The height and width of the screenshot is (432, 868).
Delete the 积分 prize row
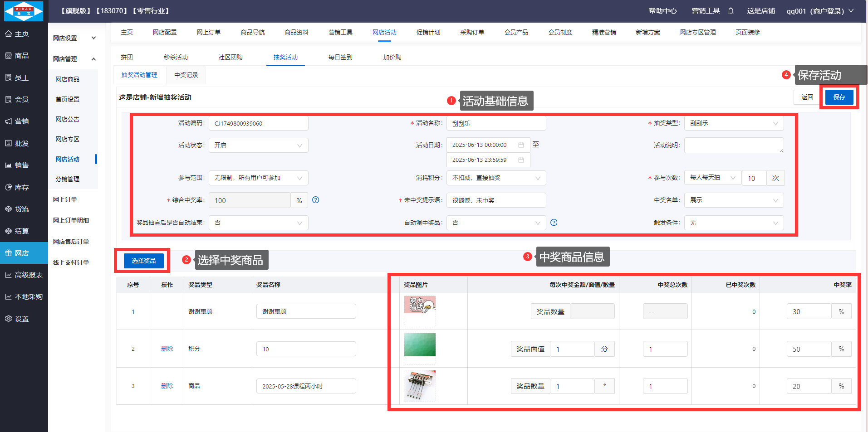click(167, 349)
